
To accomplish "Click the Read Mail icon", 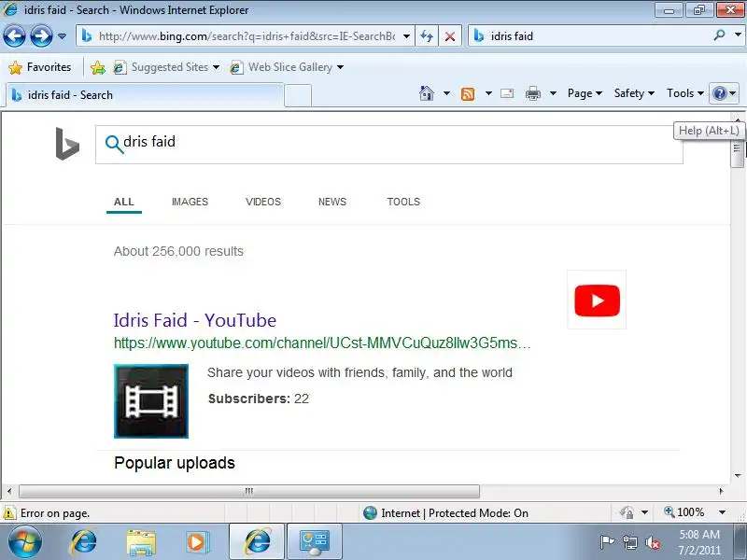I will [507, 93].
